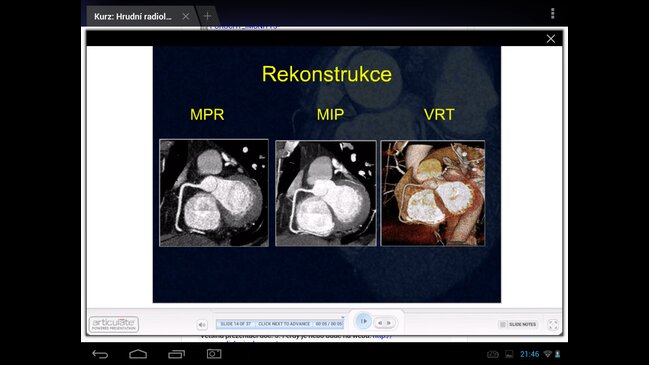649x365 pixels.
Task: Click the MPR reconstruction image
Action: click(214, 193)
